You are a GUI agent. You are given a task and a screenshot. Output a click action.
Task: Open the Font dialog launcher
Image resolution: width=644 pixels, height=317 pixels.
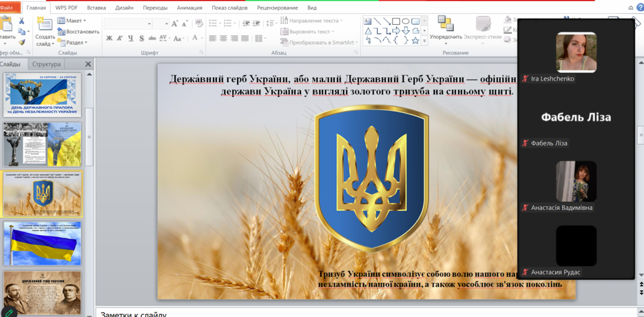click(201, 53)
